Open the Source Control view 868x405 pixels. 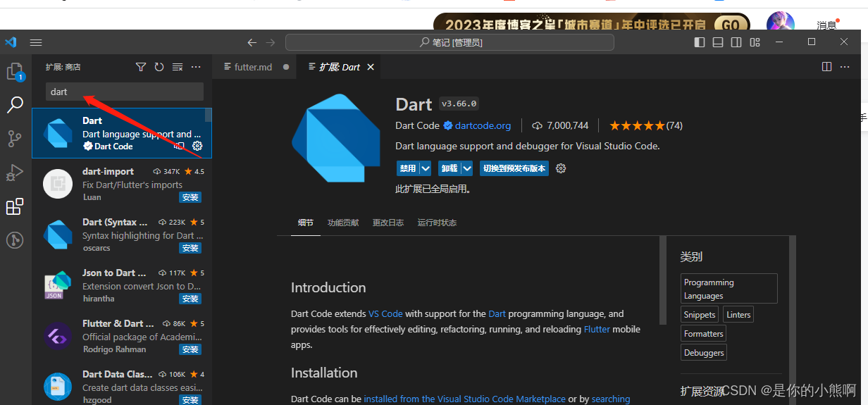coord(15,139)
